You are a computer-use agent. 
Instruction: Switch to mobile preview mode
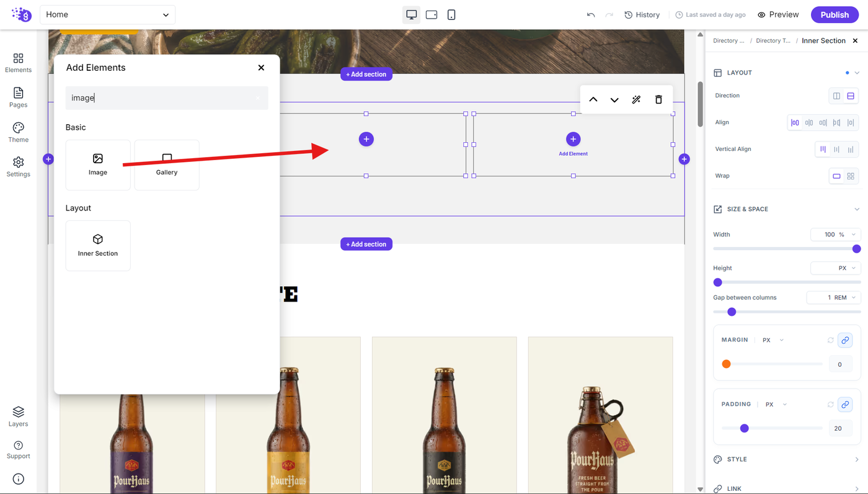[451, 14]
